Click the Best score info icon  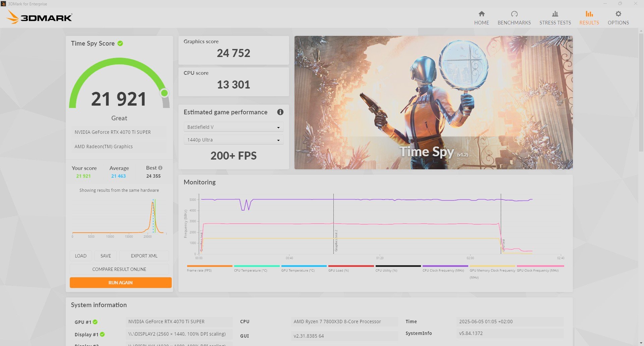pyautogui.click(x=160, y=168)
